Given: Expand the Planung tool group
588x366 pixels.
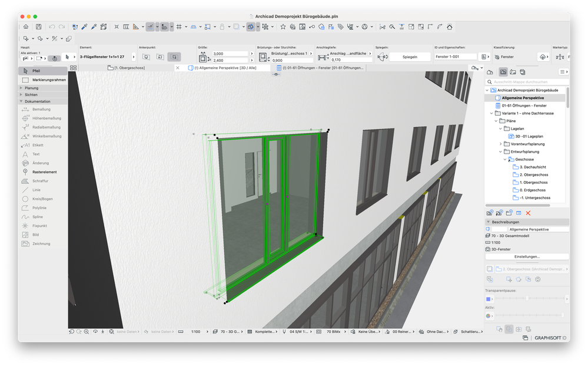Looking at the screenshot, I should [21, 88].
